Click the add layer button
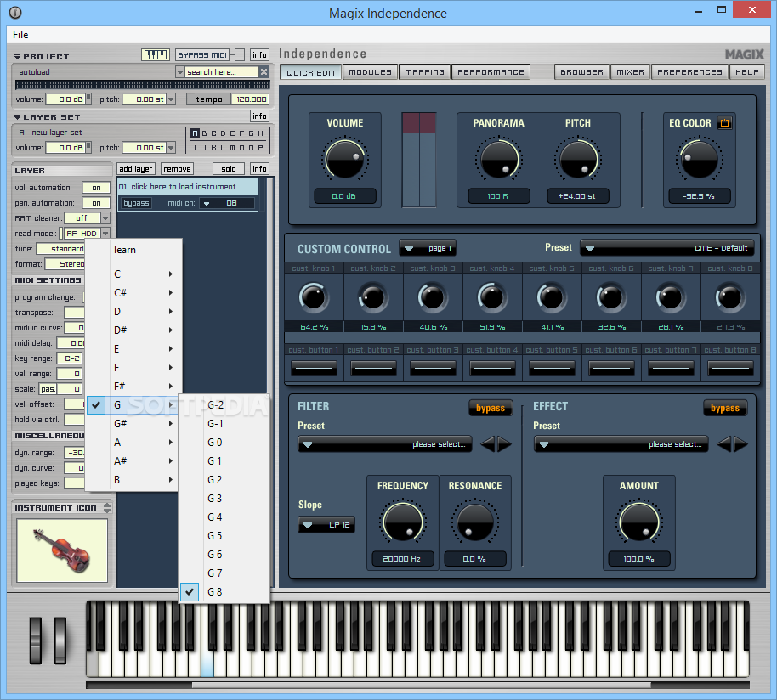 [136, 169]
